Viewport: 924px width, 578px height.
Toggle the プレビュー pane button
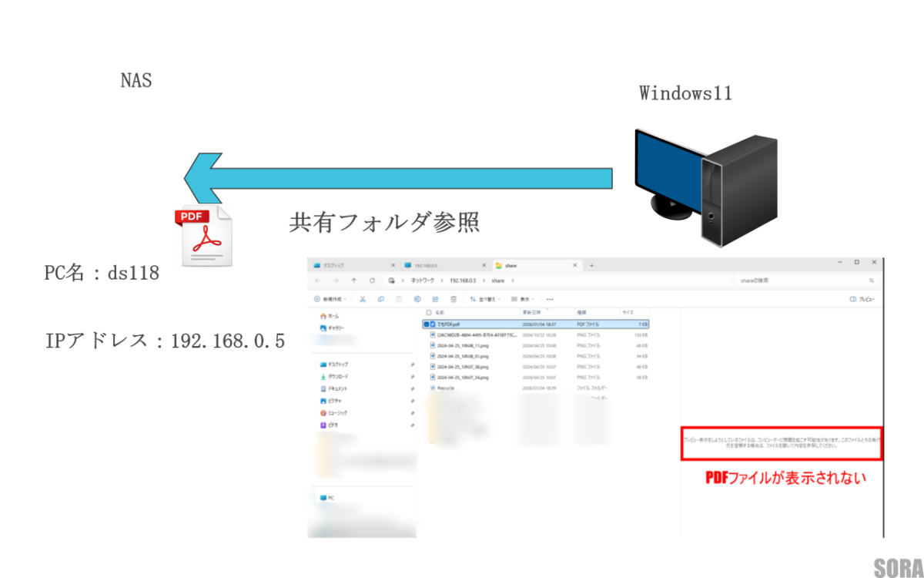click(x=862, y=299)
